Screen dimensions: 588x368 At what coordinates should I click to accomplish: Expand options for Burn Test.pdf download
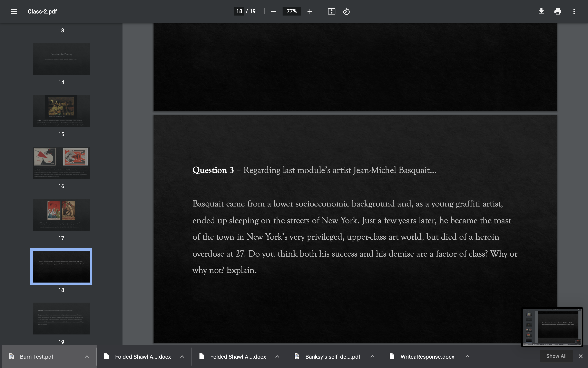click(87, 357)
